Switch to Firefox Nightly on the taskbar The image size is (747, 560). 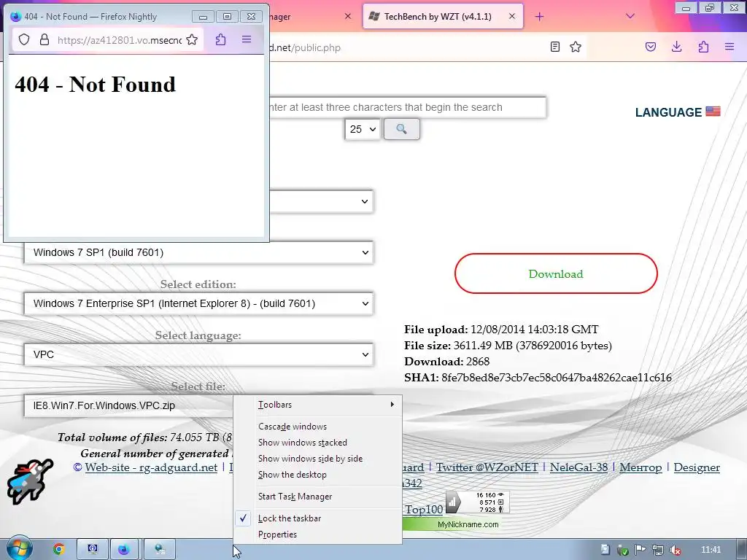(124, 550)
